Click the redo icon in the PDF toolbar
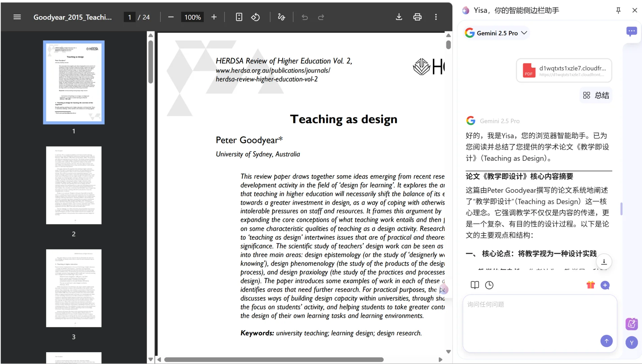This screenshot has height=364, width=642. tap(321, 17)
